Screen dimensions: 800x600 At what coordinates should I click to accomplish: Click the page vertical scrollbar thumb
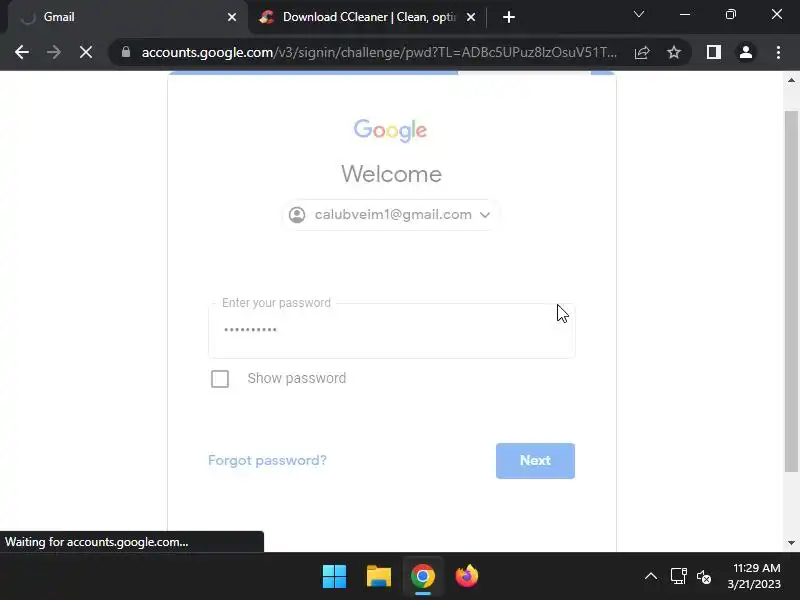pos(791,292)
